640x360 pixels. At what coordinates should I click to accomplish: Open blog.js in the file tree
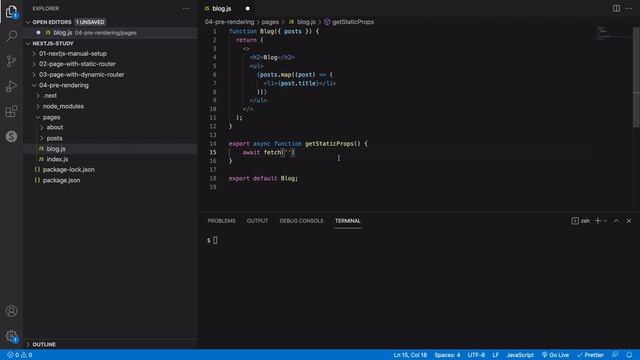tap(56, 149)
